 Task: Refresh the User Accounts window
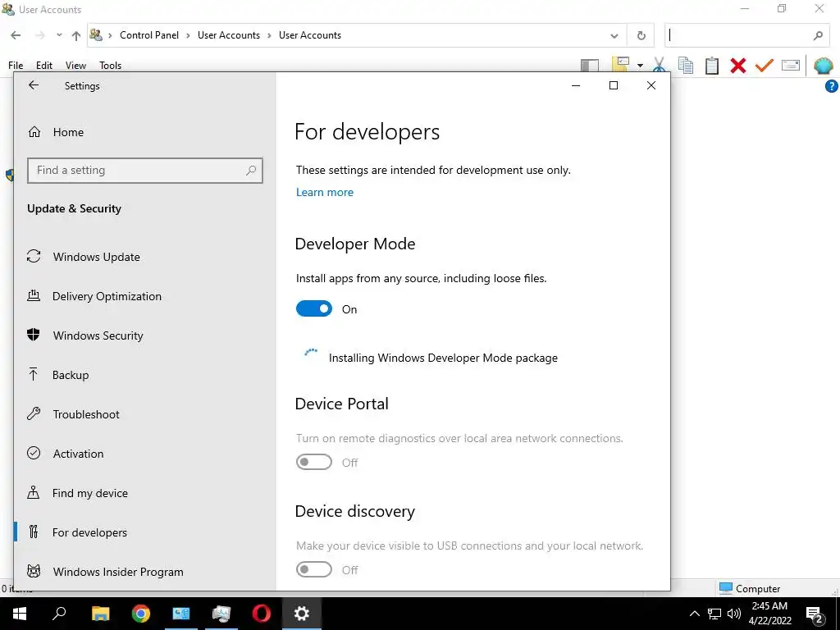coord(641,36)
